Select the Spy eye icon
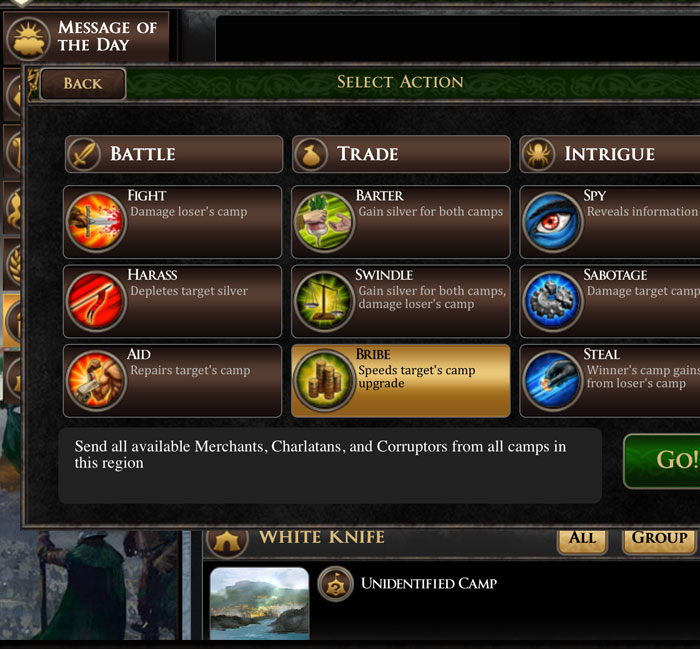Viewport: 700px width, 649px height. (552, 221)
